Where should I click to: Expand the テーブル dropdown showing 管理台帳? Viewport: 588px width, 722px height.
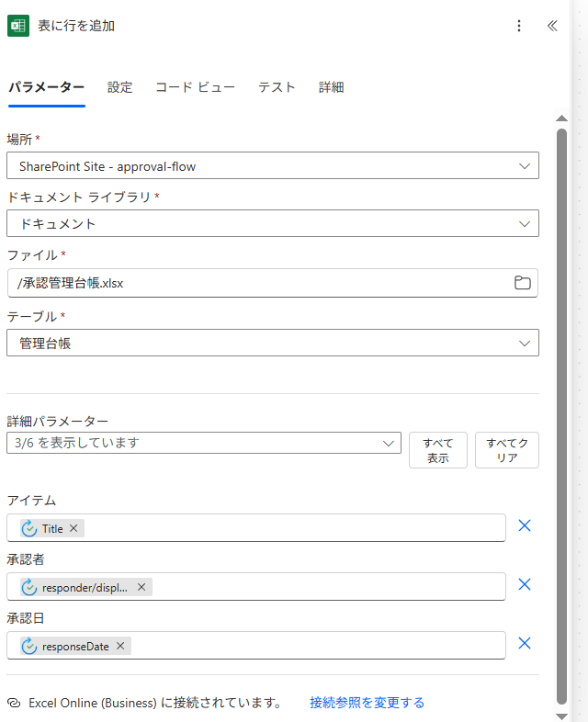click(273, 343)
